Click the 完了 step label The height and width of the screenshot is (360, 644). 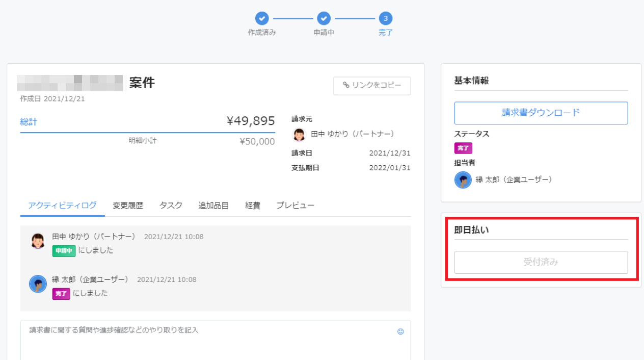coord(386,33)
